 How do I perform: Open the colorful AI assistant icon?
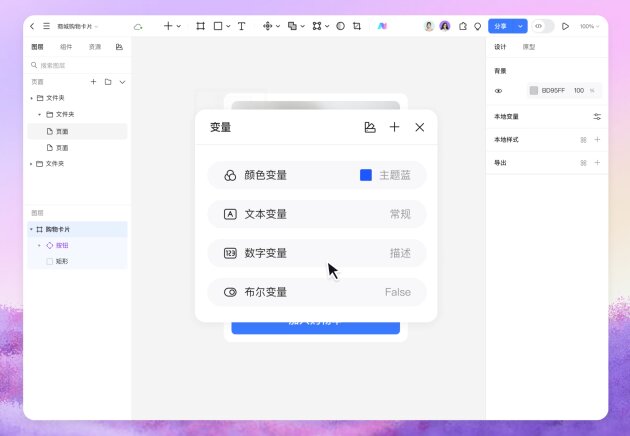pyautogui.click(x=382, y=26)
